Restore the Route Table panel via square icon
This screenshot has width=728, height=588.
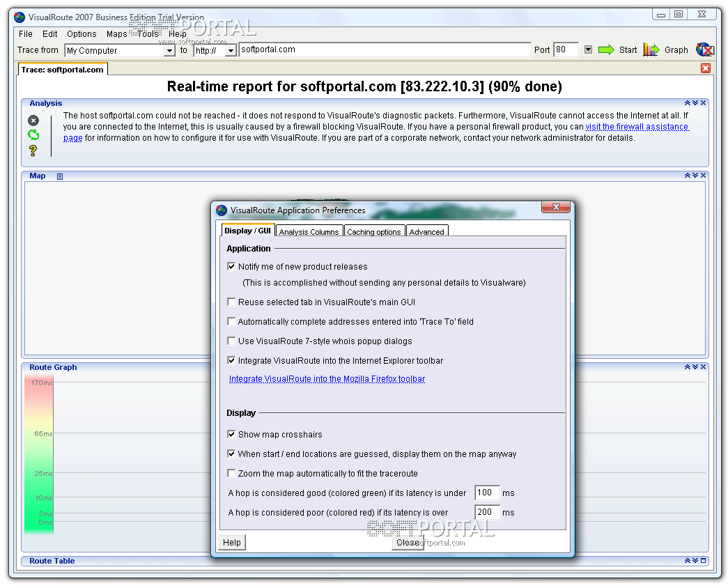click(x=704, y=561)
